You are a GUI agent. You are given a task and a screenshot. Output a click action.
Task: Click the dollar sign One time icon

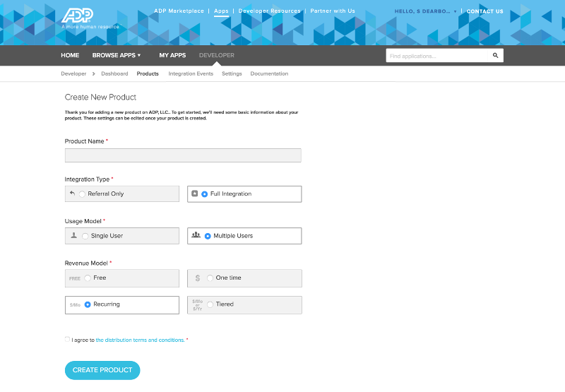[198, 278]
